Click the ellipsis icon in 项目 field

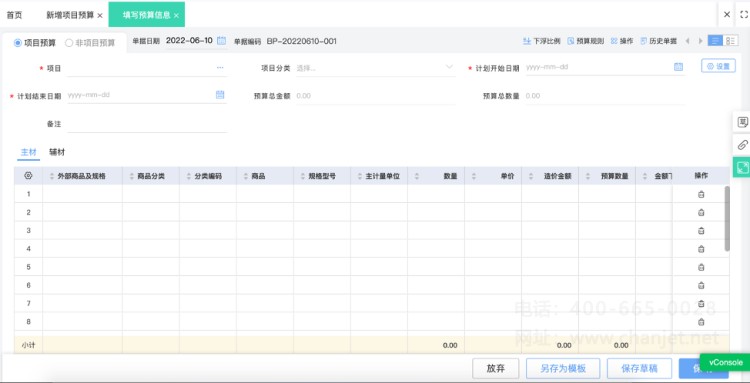(220, 68)
